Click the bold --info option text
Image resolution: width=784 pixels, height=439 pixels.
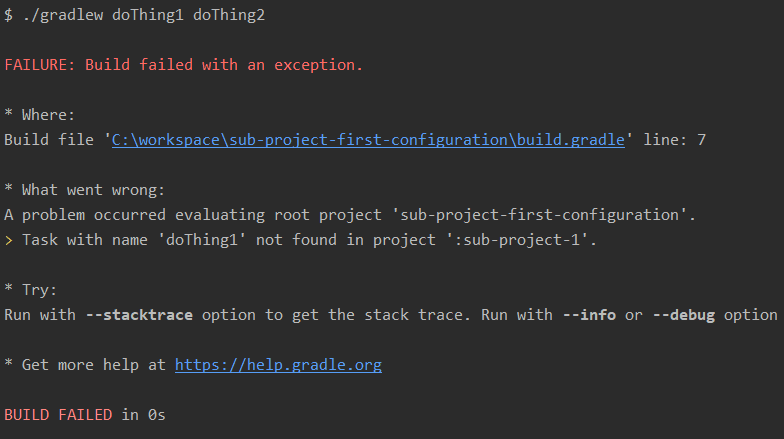pos(589,315)
